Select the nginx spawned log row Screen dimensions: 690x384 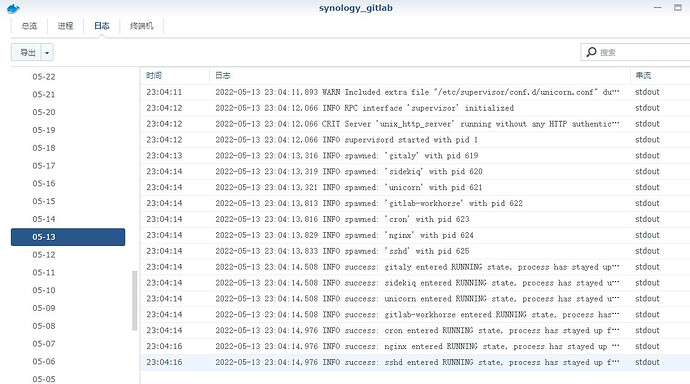click(415, 235)
